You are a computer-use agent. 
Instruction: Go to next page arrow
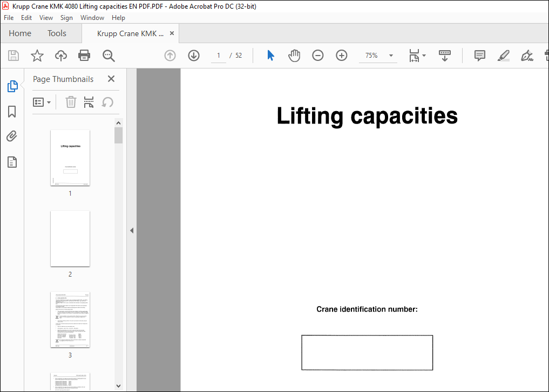[194, 55]
